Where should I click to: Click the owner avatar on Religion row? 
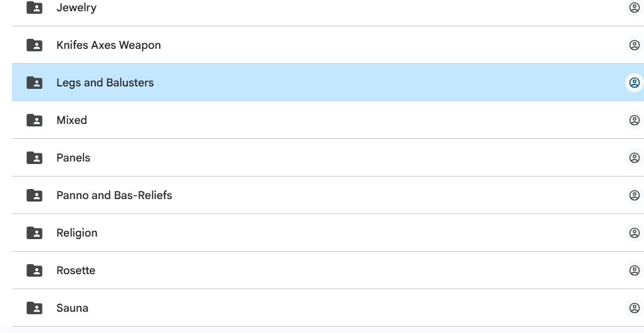tap(634, 233)
